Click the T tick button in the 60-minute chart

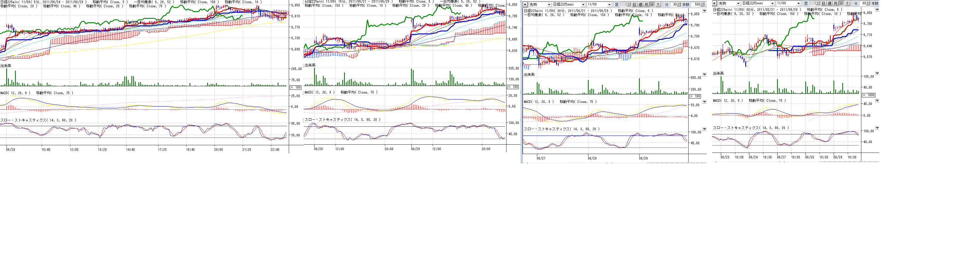tap(847, 4)
